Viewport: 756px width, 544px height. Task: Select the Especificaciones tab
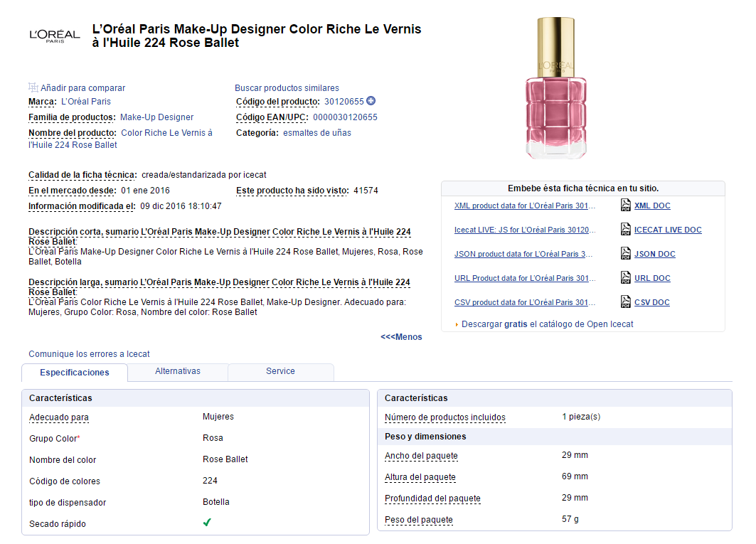tap(75, 373)
